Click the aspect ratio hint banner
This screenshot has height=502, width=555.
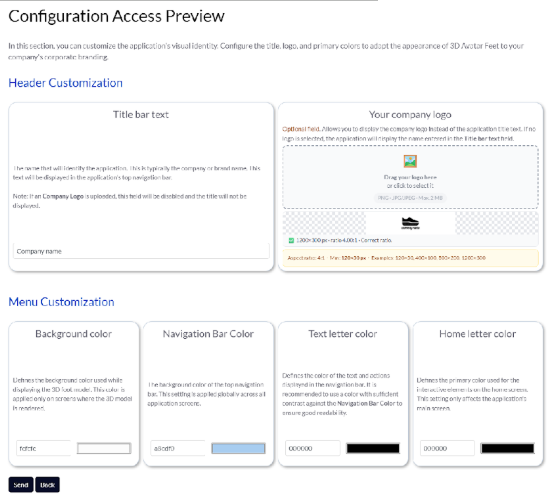[x=410, y=258]
